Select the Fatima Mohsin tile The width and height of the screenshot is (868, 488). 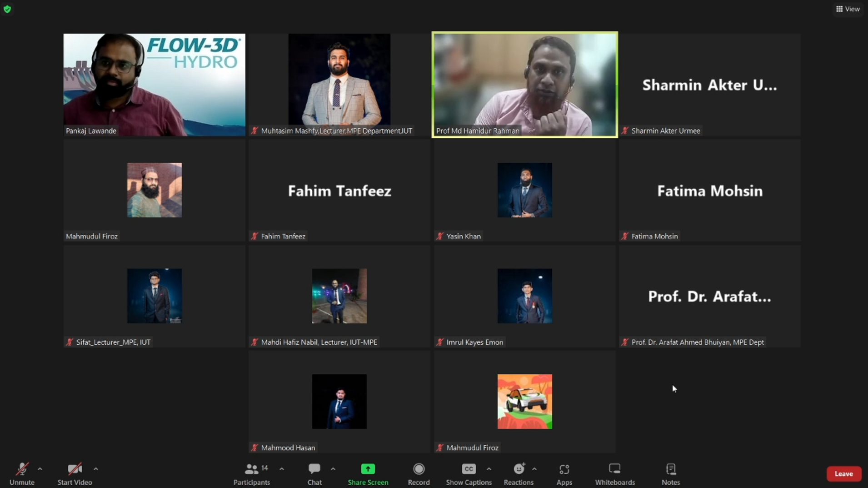pyautogui.click(x=709, y=190)
